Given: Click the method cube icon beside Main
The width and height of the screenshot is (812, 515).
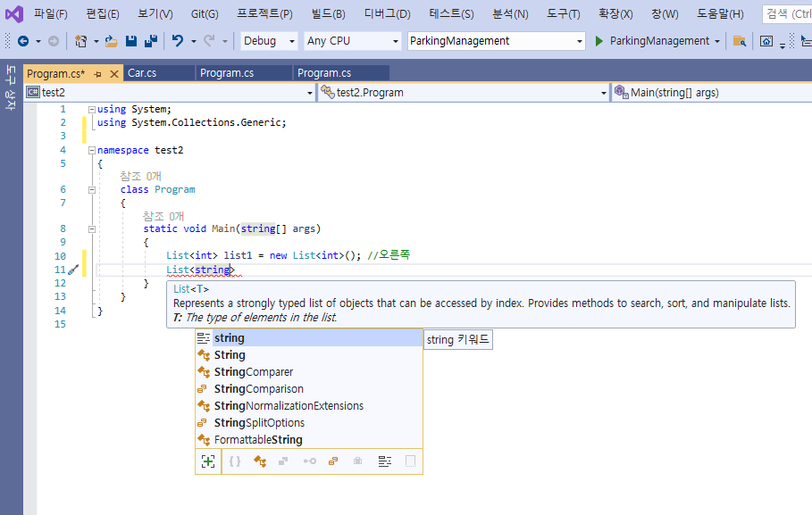Looking at the screenshot, I should (x=622, y=92).
